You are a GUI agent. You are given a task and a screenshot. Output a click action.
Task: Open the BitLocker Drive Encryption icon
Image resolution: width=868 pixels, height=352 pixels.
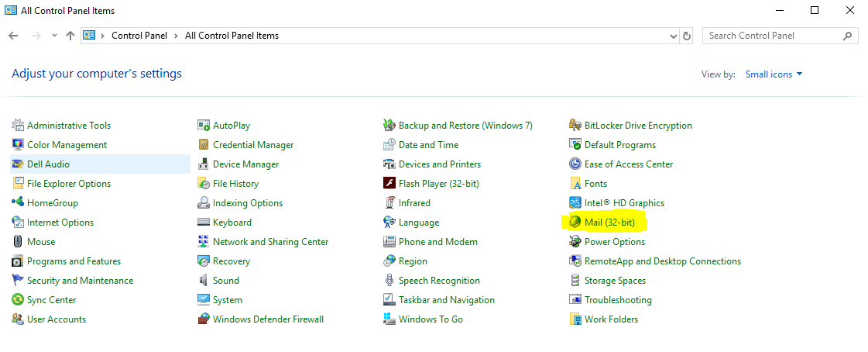pos(576,126)
